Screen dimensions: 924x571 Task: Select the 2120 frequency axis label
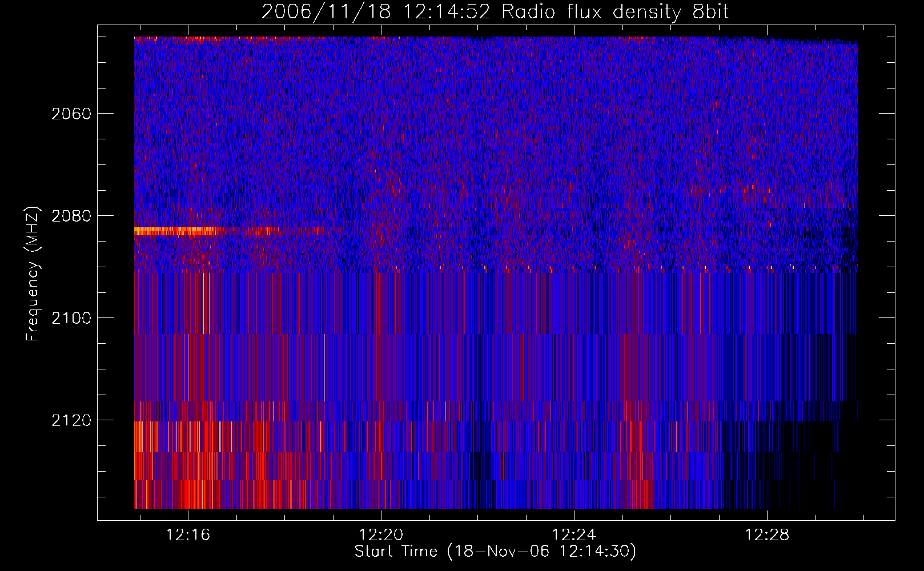tap(71, 420)
